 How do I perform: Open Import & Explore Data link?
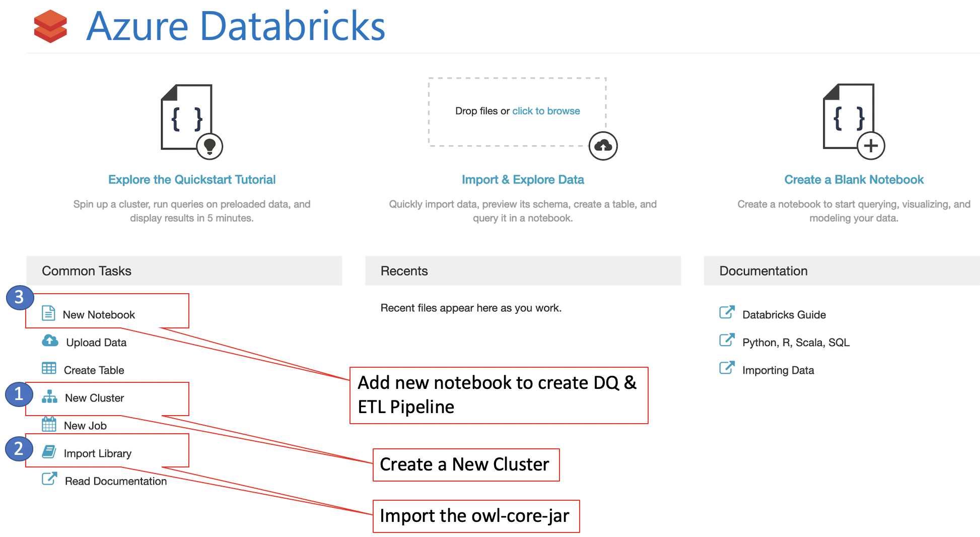[x=523, y=180]
